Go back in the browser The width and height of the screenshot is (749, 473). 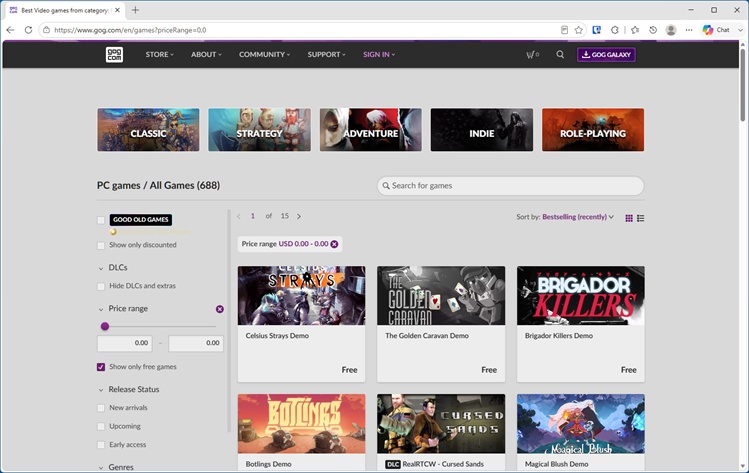[11, 30]
